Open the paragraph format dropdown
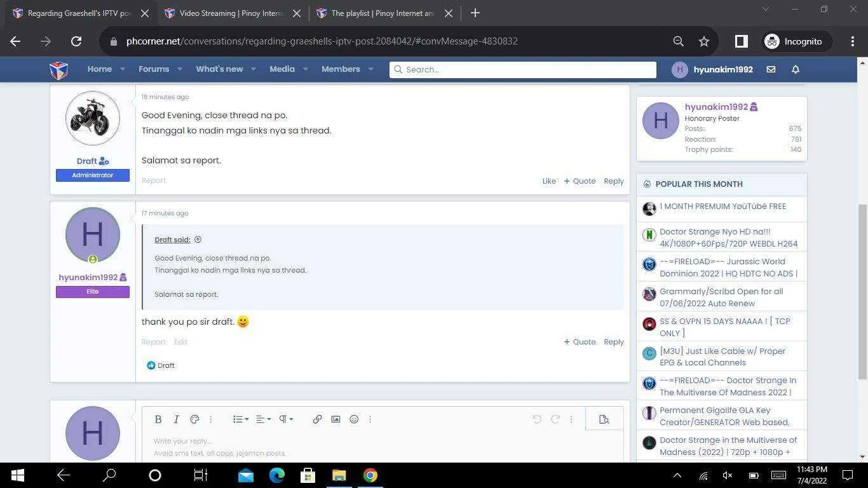868x488 pixels. coord(286,419)
